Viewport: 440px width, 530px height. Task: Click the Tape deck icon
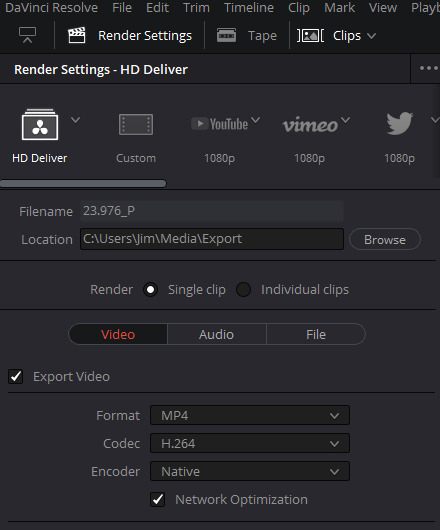pyautogui.click(x=226, y=35)
